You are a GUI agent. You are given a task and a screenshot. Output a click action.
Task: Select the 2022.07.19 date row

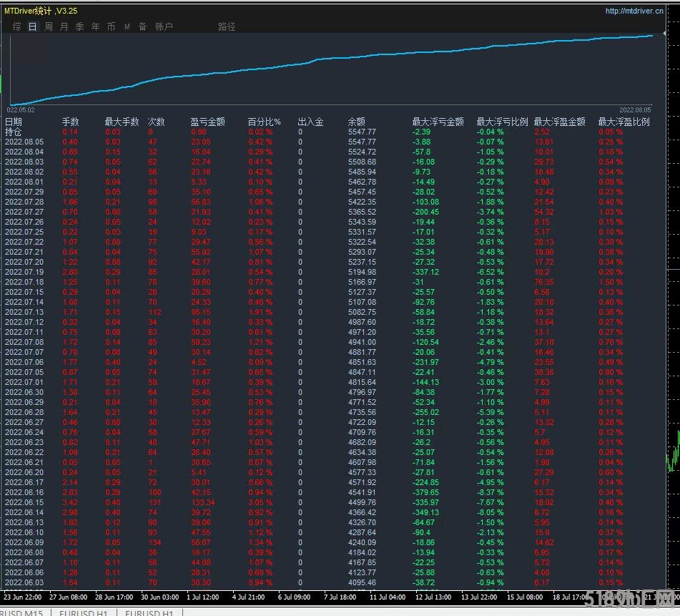click(24, 273)
